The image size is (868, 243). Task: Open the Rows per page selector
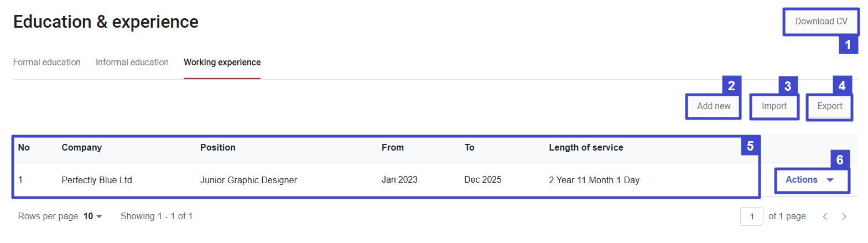coord(92,216)
